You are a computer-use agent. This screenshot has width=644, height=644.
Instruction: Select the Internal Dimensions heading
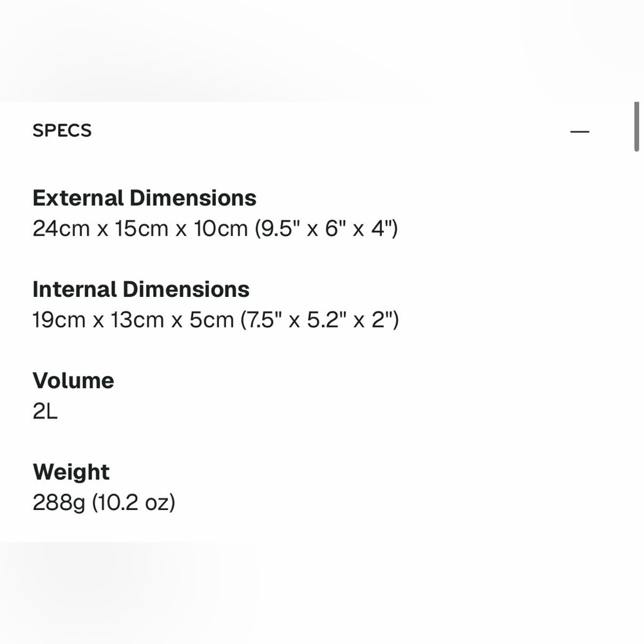(141, 289)
